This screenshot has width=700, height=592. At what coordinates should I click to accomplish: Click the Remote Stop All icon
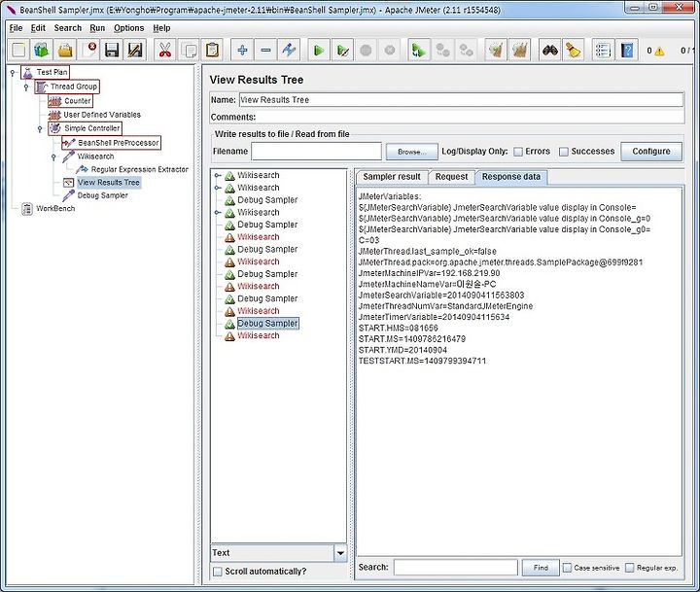click(x=443, y=50)
